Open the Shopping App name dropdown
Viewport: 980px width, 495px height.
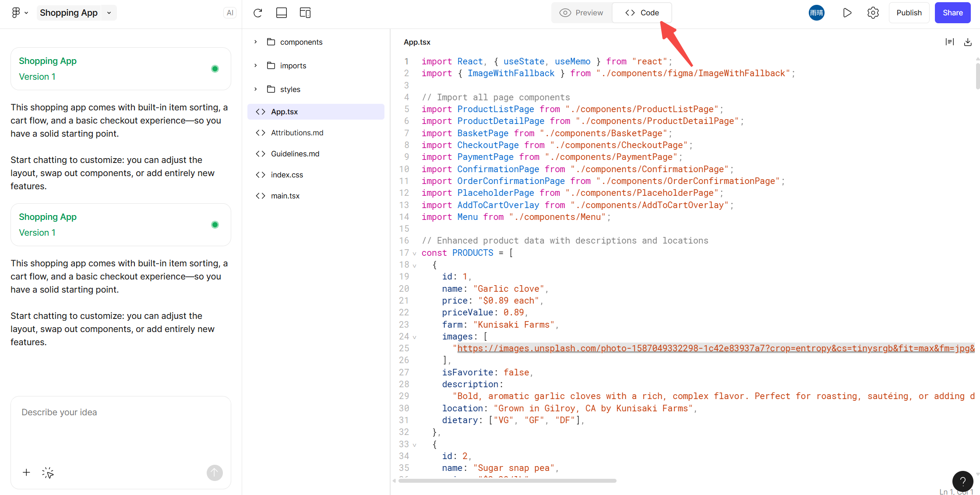(109, 13)
